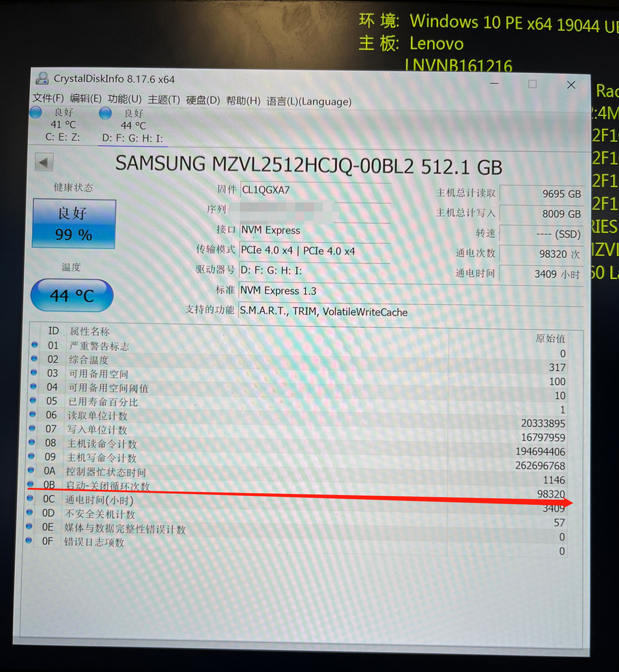Close the CrystalDiskInfo window
The width and height of the screenshot is (619, 672).
pyautogui.click(x=571, y=85)
